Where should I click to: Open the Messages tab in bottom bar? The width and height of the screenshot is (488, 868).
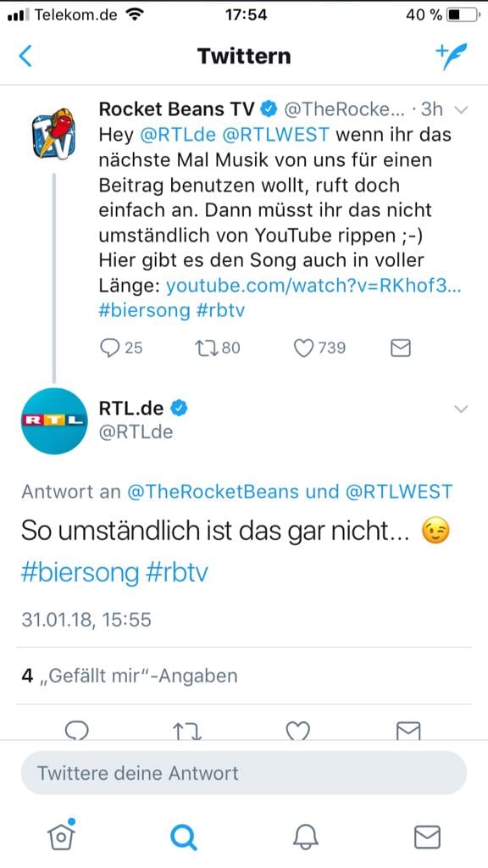coord(427,837)
